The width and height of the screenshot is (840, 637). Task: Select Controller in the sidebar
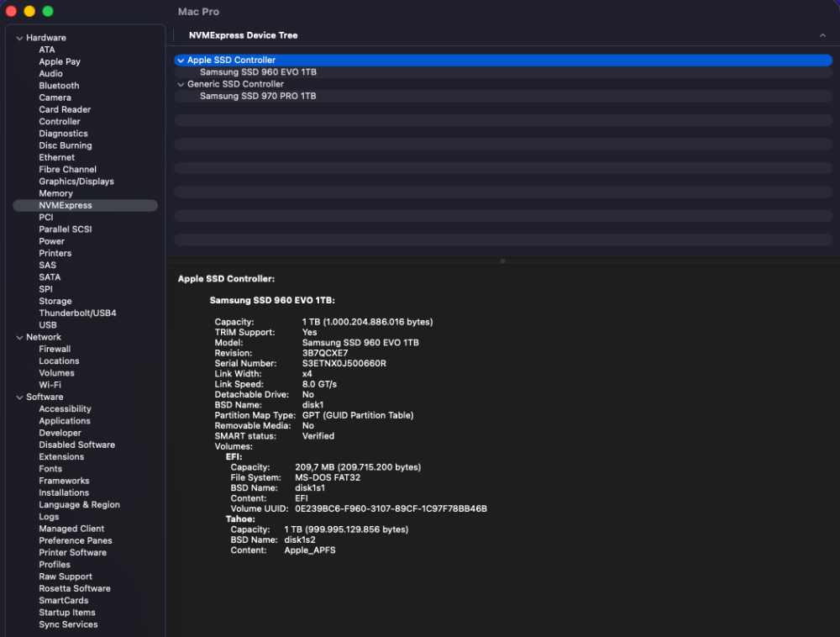click(60, 122)
